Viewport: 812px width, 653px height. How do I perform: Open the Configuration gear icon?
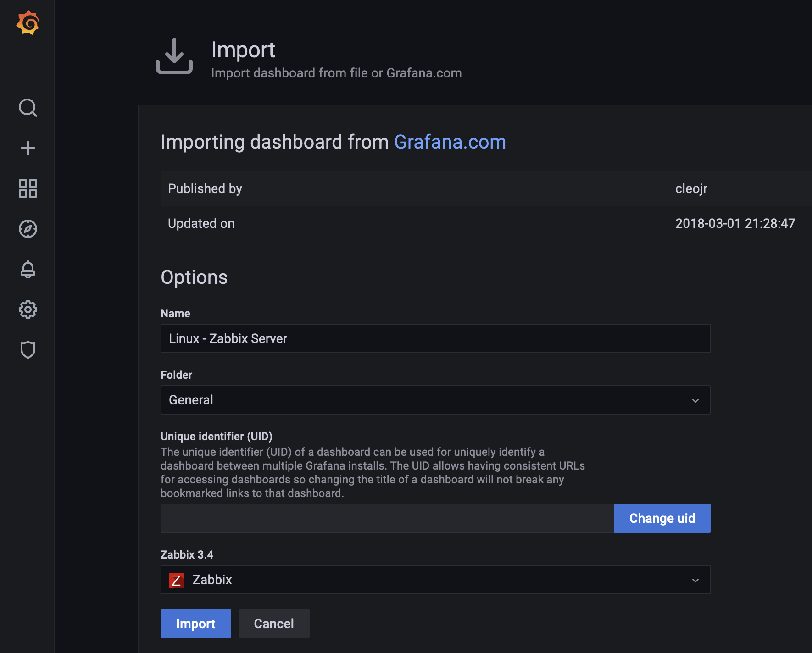coord(28,310)
